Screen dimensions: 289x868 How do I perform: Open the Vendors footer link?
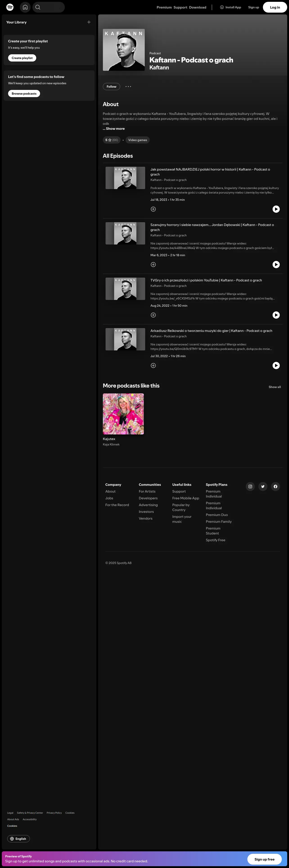146,519
